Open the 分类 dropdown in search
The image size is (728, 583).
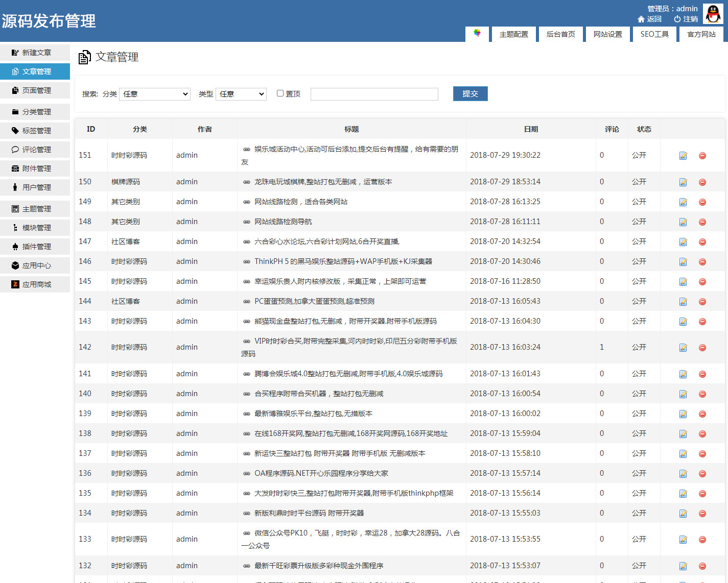tap(155, 94)
